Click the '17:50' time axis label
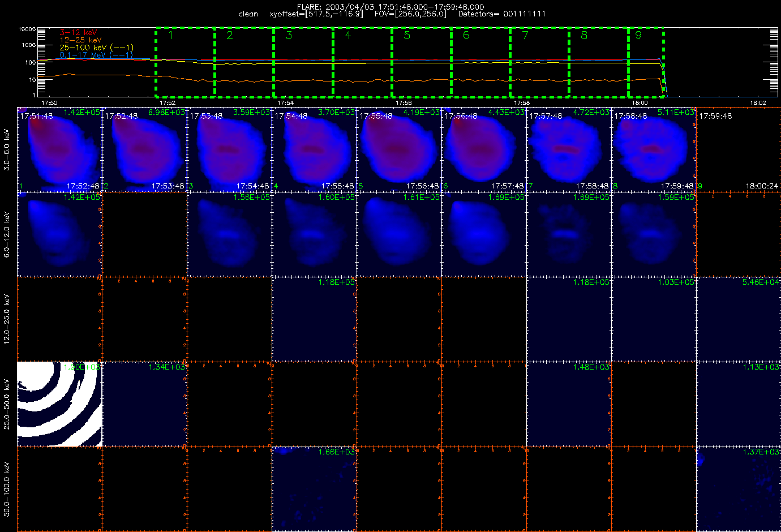The image size is (781, 532). click(49, 103)
